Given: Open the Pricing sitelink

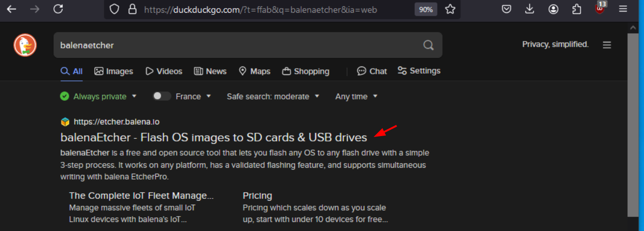Looking at the screenshot, I should pyautogui.click(x=257, y=196).
